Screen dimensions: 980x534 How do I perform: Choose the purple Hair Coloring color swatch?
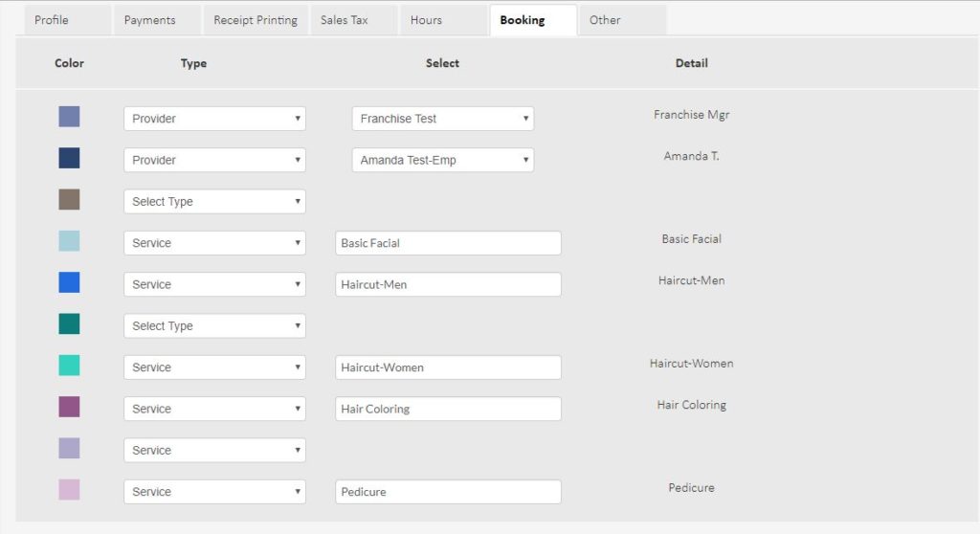pos(69,407)
